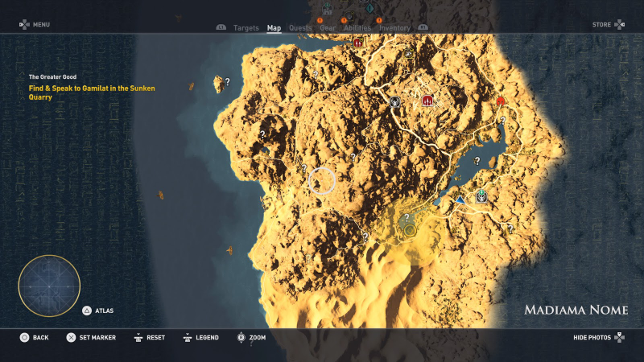Click the "The Greater Good" quest title
Screen dimensions: 644x362
click(52, 76)
